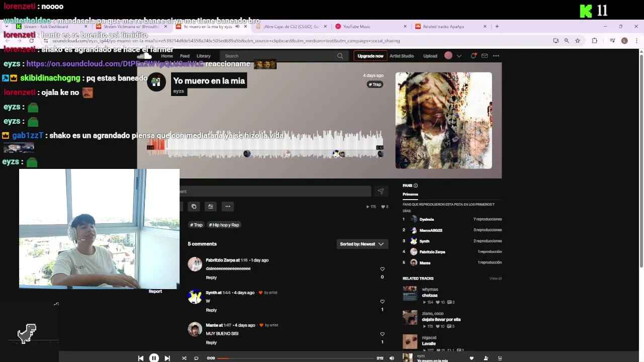Screen dimensions: 644x362
Task: Open MarcoARG22's fan profile
Action: [x=431, y=230]
